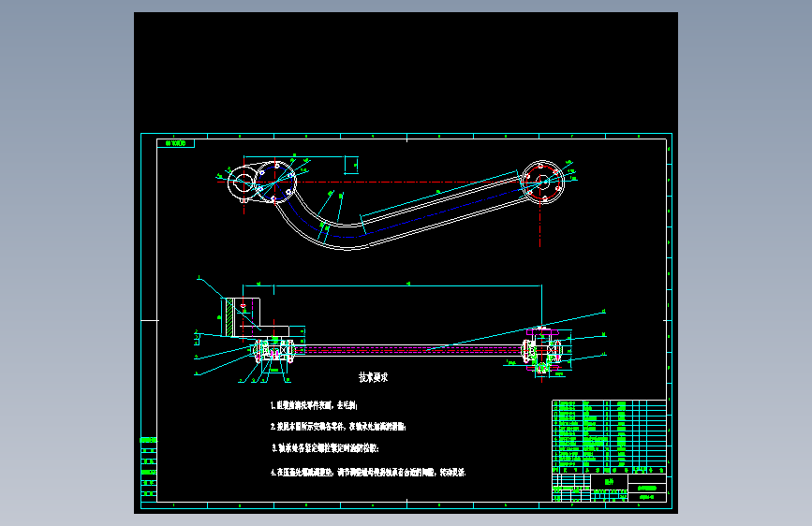Viewport: 812px width, 526px height.
Task: Select technical requirement line numbered 2
Action: pyautogui.click(x=338, y=427)
